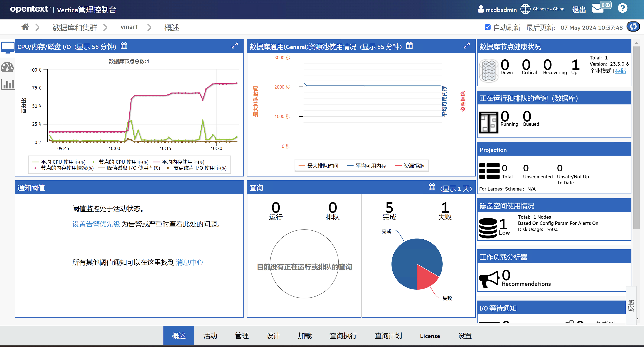Select the monitor icon in left sidebar
The image size is (644, 347).
(7, 47)
